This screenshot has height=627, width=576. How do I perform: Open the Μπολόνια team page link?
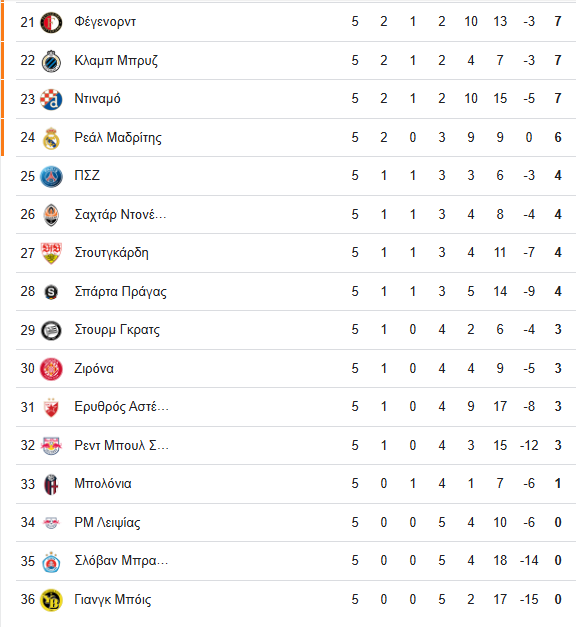coord(103,483)
